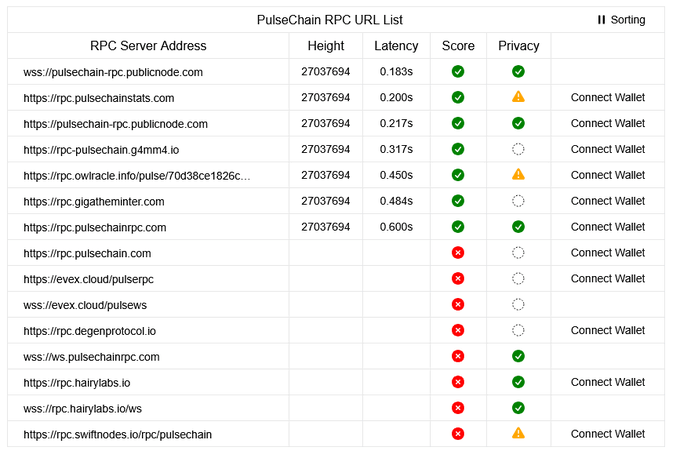Image resolution: width=680 pixels, height=458 pixels.
Task: Click score check for rpc.owlracle.info row
Action: pos(458,175)
